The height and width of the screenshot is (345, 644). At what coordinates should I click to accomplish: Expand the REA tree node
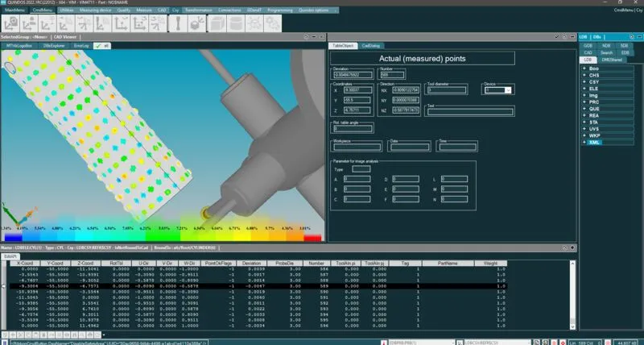[584, 115]
